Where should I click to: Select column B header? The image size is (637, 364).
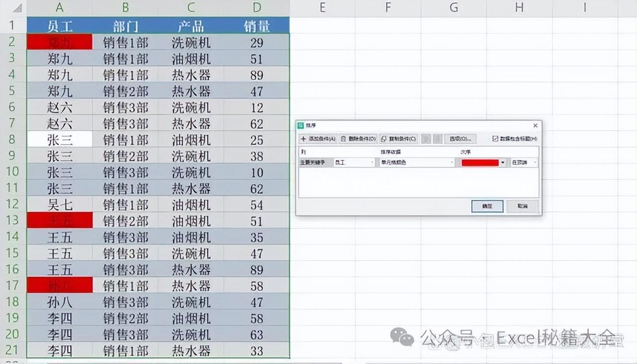pyautogui.click(x=125, y=7)
